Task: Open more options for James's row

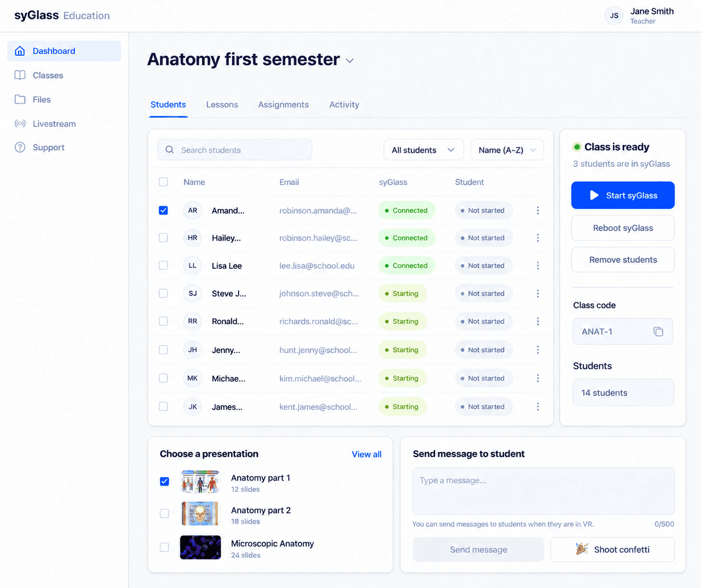Action: pos(538,407)
